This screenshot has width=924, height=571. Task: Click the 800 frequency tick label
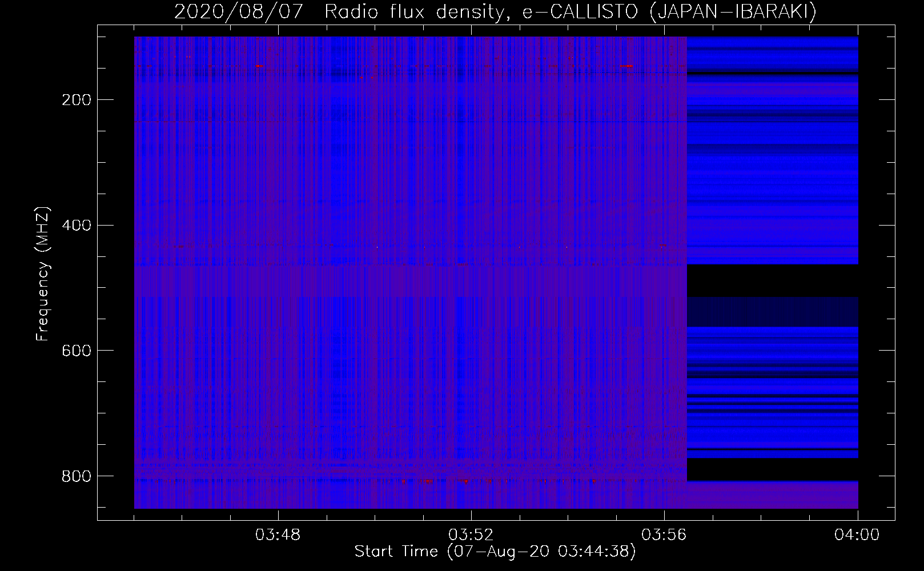76,476
